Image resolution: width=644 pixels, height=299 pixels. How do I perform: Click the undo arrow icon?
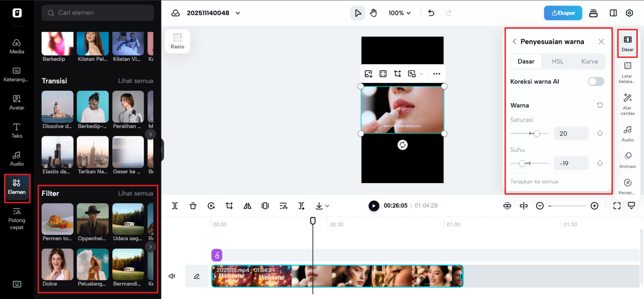[x=431, y=13]
